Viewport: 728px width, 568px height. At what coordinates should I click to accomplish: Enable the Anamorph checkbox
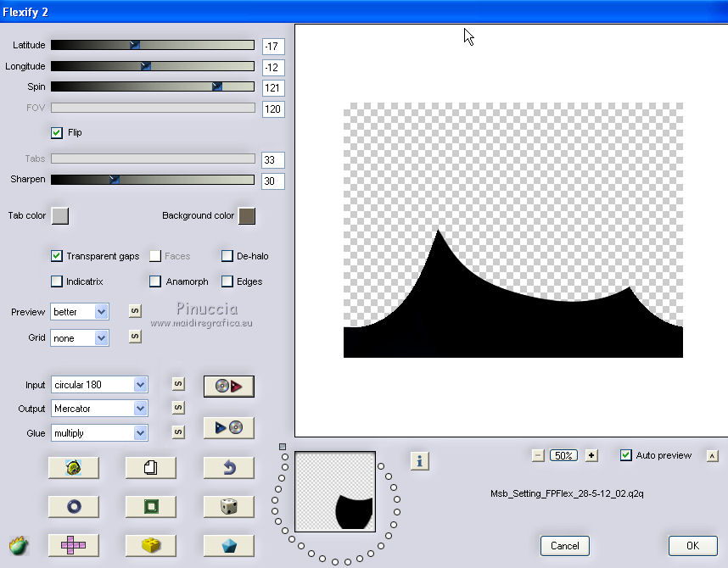tap(155, 281)
